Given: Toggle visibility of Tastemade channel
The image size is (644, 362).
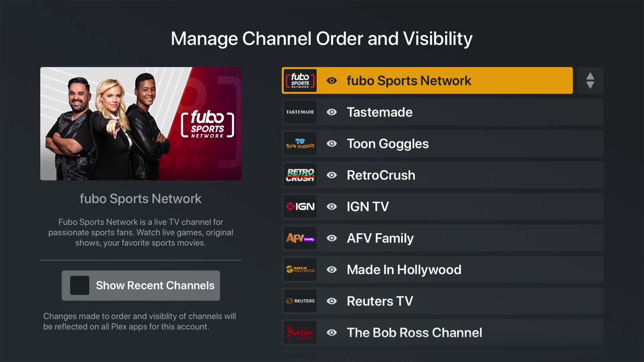Looking at the screenshot, I should click(x=331, y=112).
